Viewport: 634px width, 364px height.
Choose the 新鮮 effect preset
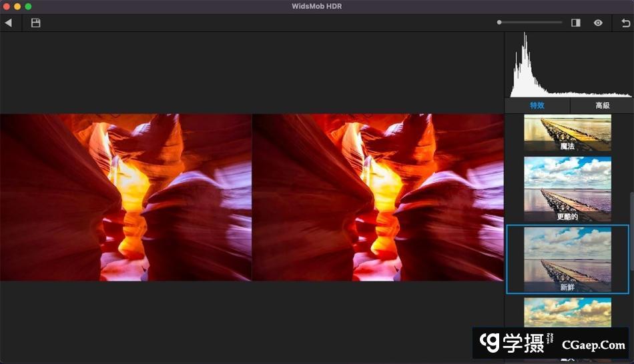567,259
